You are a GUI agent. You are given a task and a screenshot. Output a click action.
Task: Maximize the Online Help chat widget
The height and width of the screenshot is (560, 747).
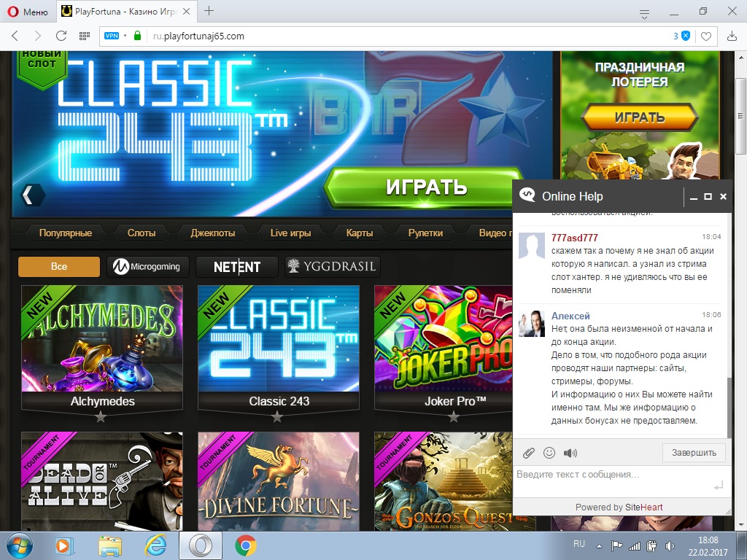708,196
